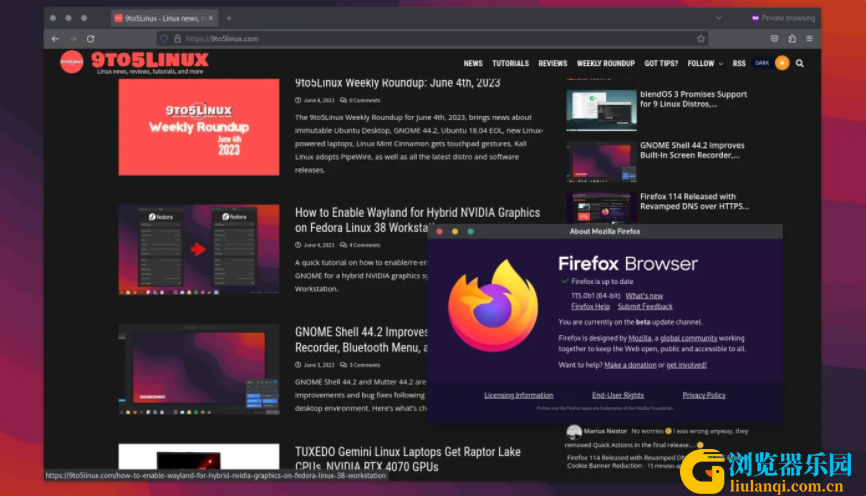Open the tracking protection shield icon
The height and width of the screenshot is (496, 866).
coord(164,39)
